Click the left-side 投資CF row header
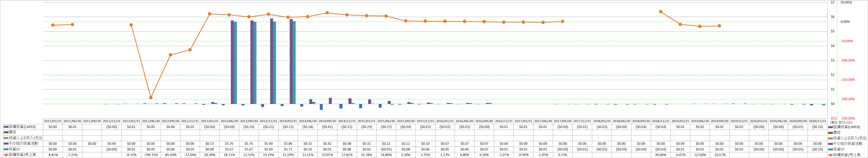 point(23,149)
